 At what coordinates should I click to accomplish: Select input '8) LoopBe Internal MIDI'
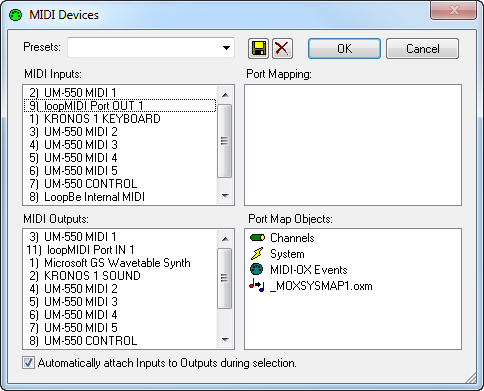pos(120,197)
